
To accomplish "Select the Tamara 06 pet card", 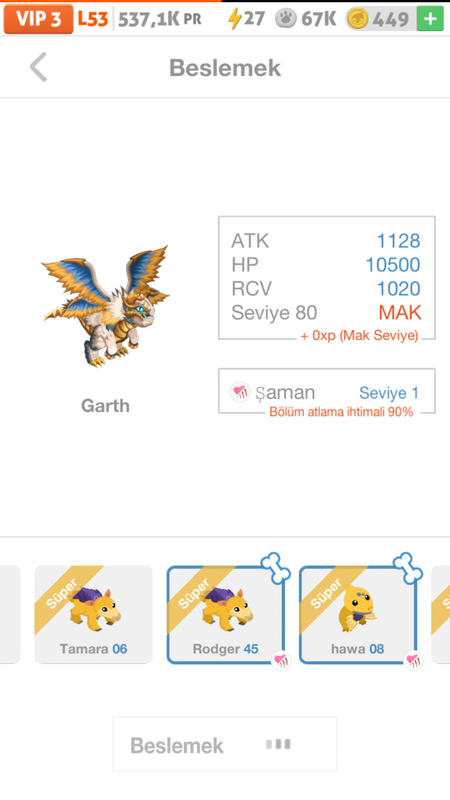I will coord(93,615).
